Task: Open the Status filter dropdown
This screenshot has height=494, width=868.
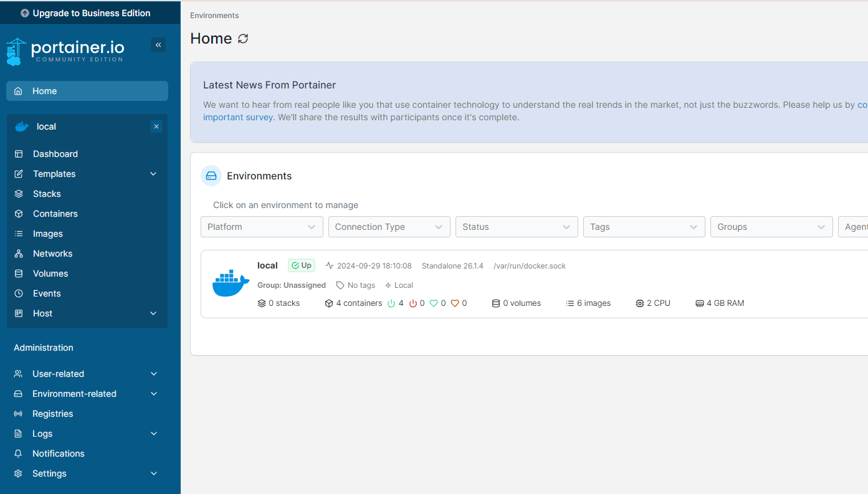Action: coord(517,227)
